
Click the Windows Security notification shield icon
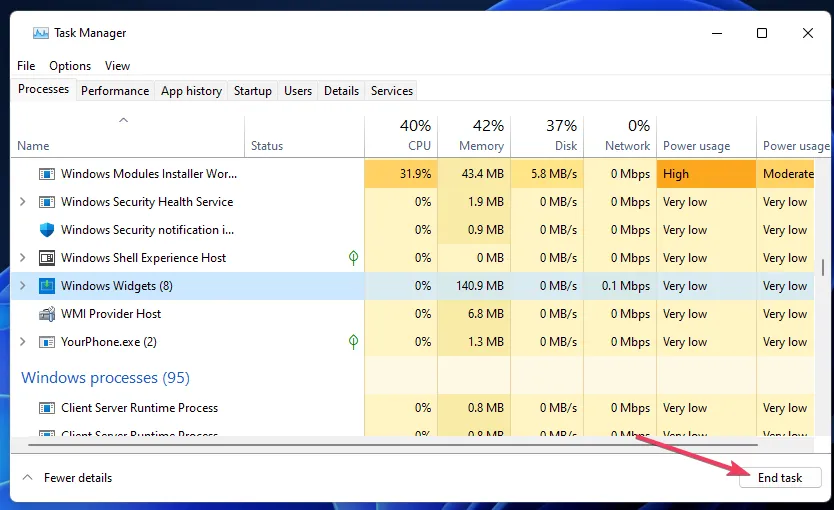click(46, 230)
